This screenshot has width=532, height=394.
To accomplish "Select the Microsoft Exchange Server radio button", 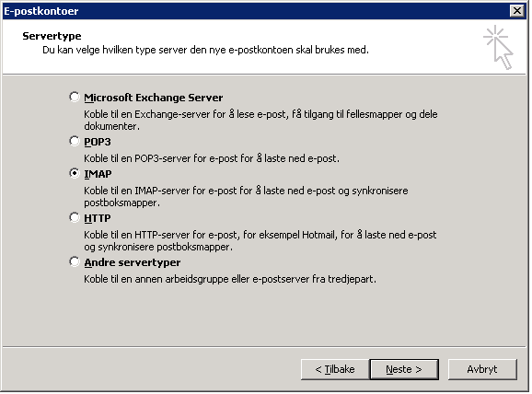I will 75,97.
